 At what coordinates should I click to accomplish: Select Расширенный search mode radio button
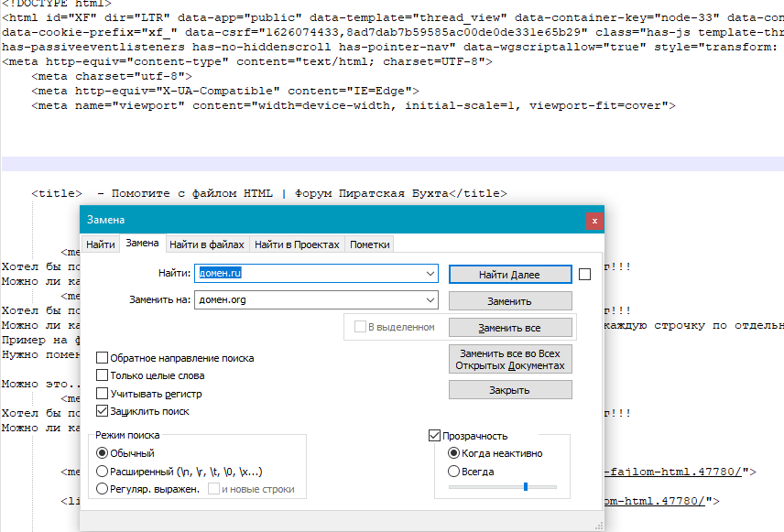pyautogui.click(x=102, y=472)
